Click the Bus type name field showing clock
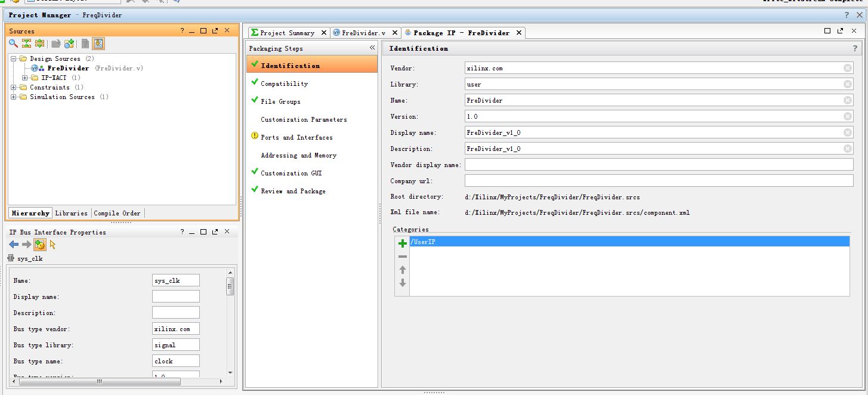Screen dimensions: 868x395 (x=176, y=361)
